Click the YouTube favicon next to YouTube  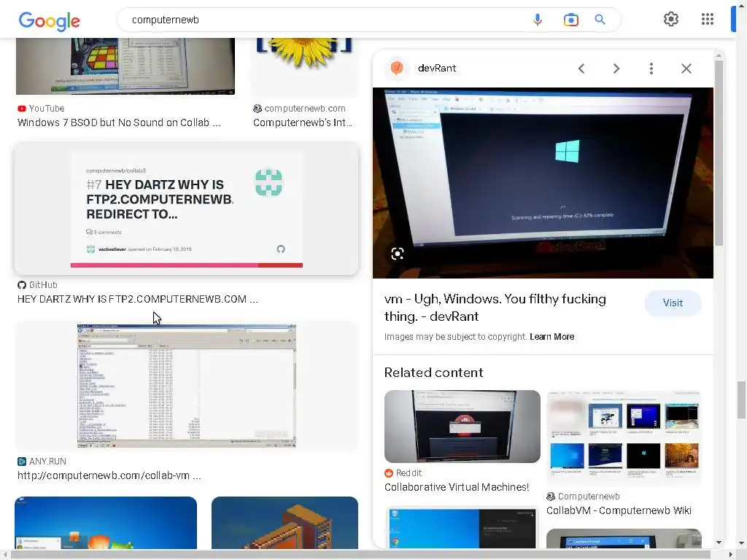click(21, 109)
